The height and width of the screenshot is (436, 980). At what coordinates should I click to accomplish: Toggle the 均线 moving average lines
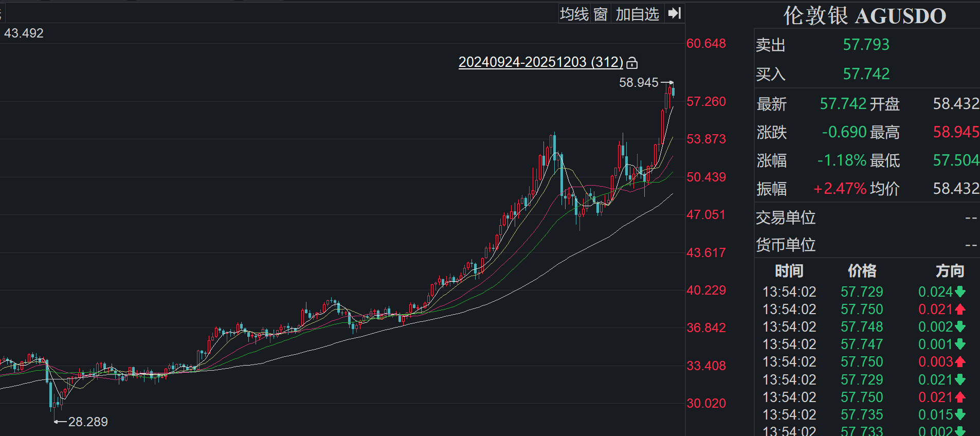pyautogui.click(x=574, y=14)
